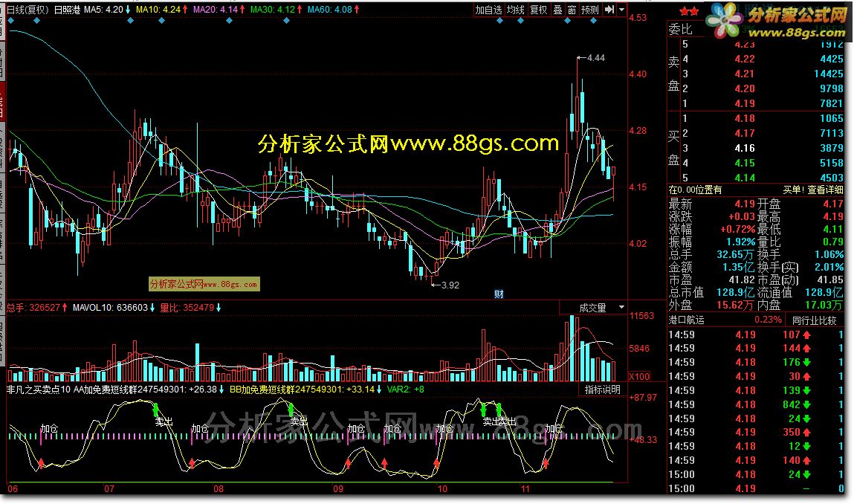The height and width of the screenshot is (504, 854).
Task: Toggle 均线 moving average lines
Action: pos(515,9)
